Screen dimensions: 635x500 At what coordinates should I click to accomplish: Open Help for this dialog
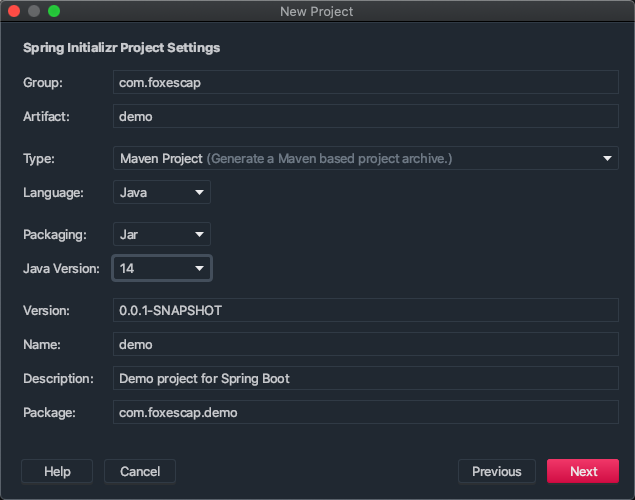[57, 471]
